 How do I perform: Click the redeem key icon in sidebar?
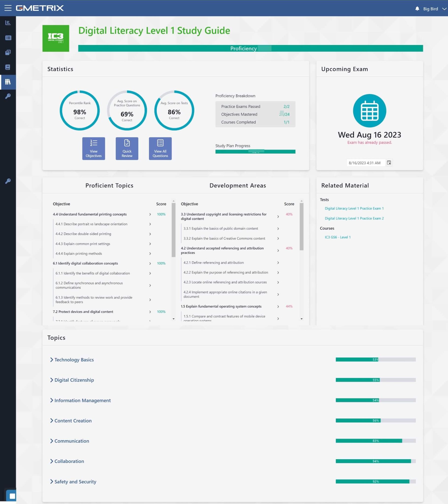8,96
